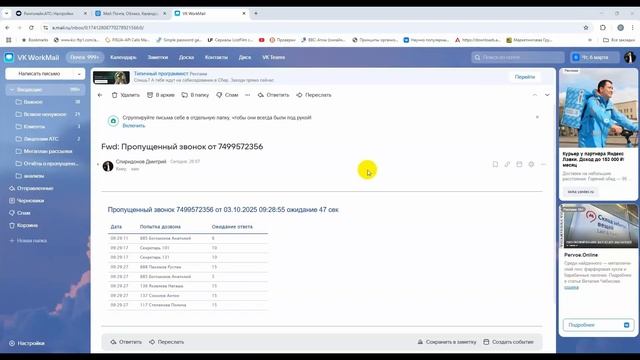Click the ad banner thumbnail image
The image size is (640, 360).
[x=111, y=77]
